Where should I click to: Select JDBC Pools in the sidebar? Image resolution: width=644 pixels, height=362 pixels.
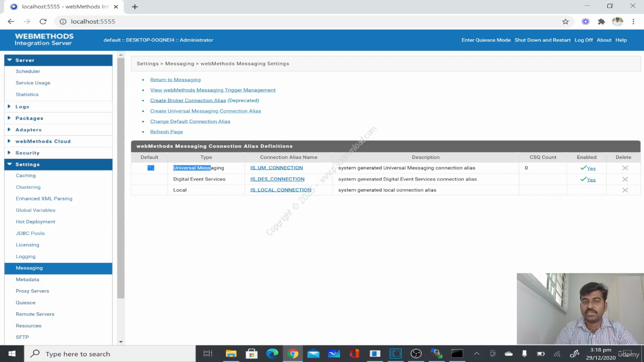tap(30, 233)
